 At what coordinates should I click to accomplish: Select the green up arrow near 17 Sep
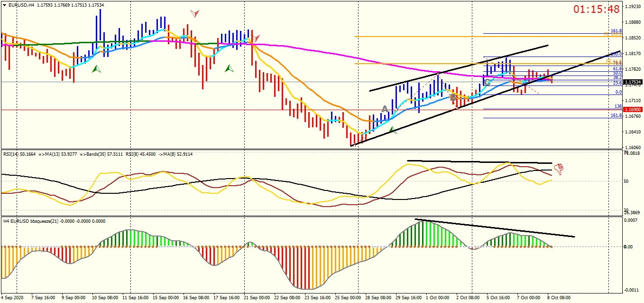coord(230,68)
